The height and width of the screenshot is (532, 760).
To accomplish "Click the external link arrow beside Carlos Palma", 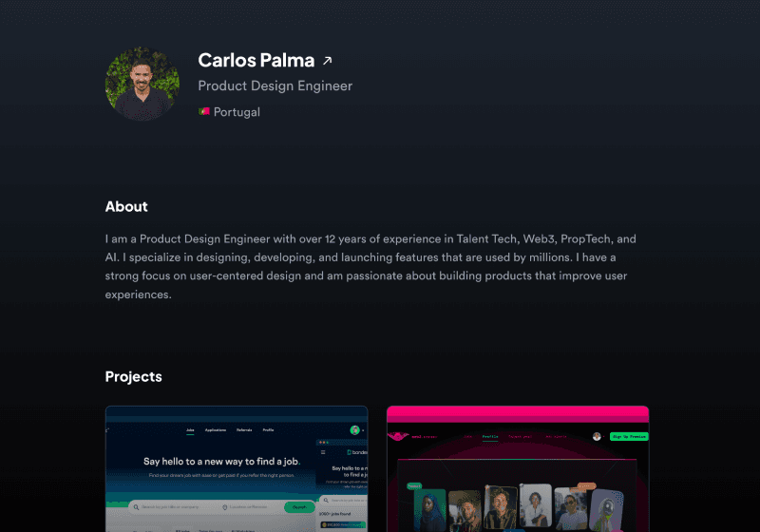I will point(328,61).
